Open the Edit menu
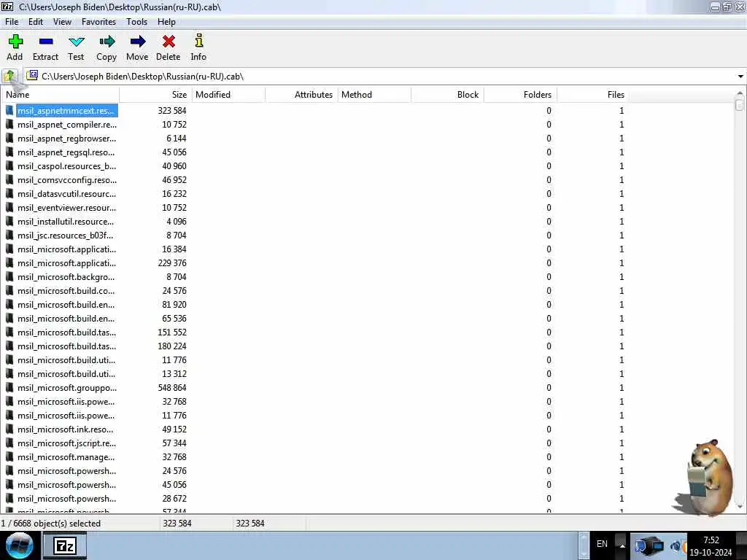The width and height of the screenshot is (747, 560). 36,22
